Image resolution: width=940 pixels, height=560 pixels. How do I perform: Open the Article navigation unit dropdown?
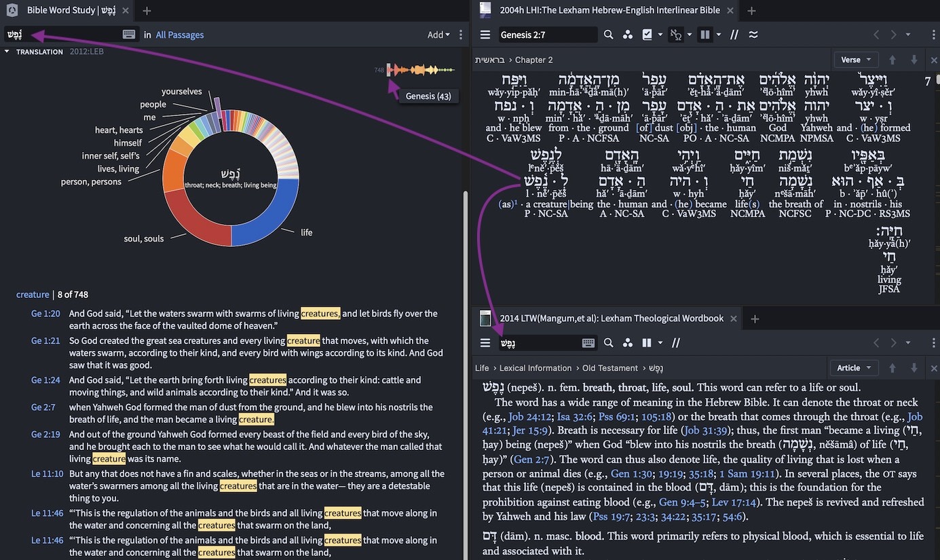tap(854, 368)
